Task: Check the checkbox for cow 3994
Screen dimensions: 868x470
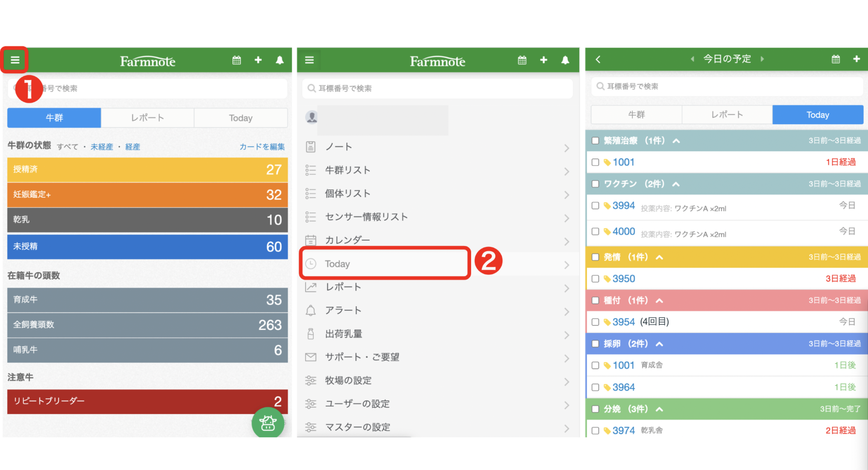Action: point(595,205)
